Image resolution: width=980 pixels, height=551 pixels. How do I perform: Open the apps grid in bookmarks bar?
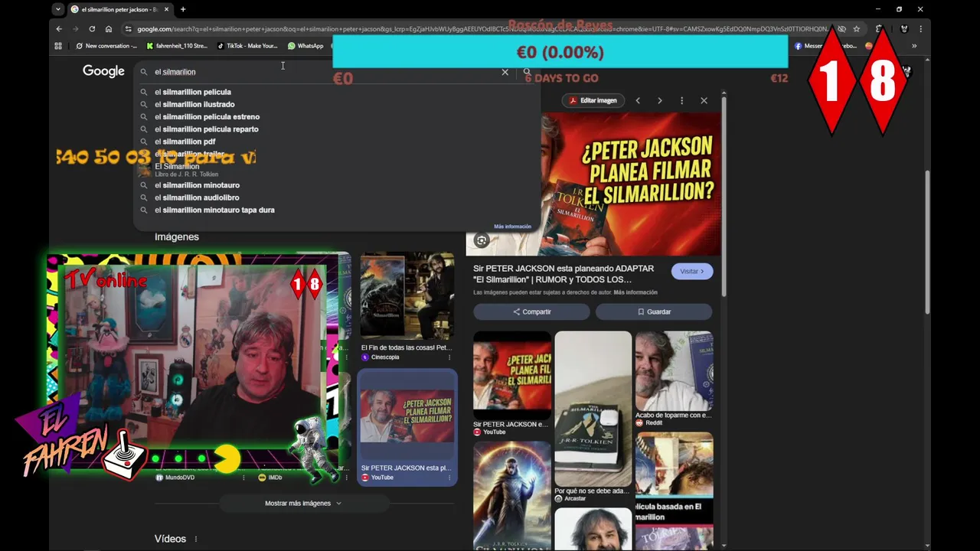[58, 46]
